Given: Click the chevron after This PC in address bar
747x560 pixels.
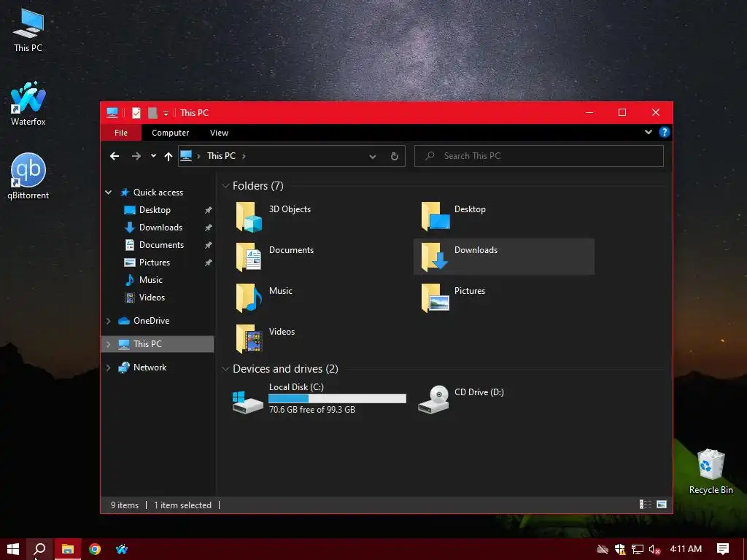Looking at the screenshot, I should click(x=244, y=156).
